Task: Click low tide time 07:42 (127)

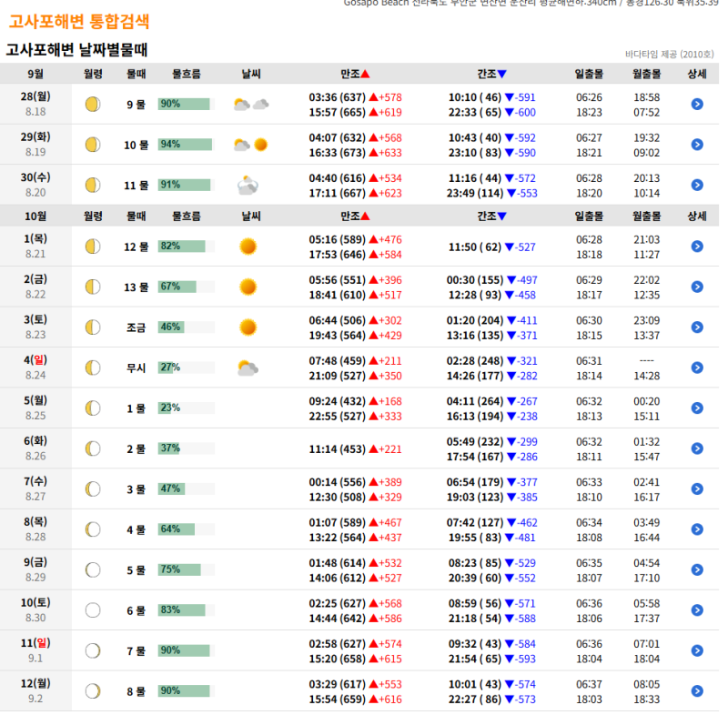Action: tap(475, 522)
